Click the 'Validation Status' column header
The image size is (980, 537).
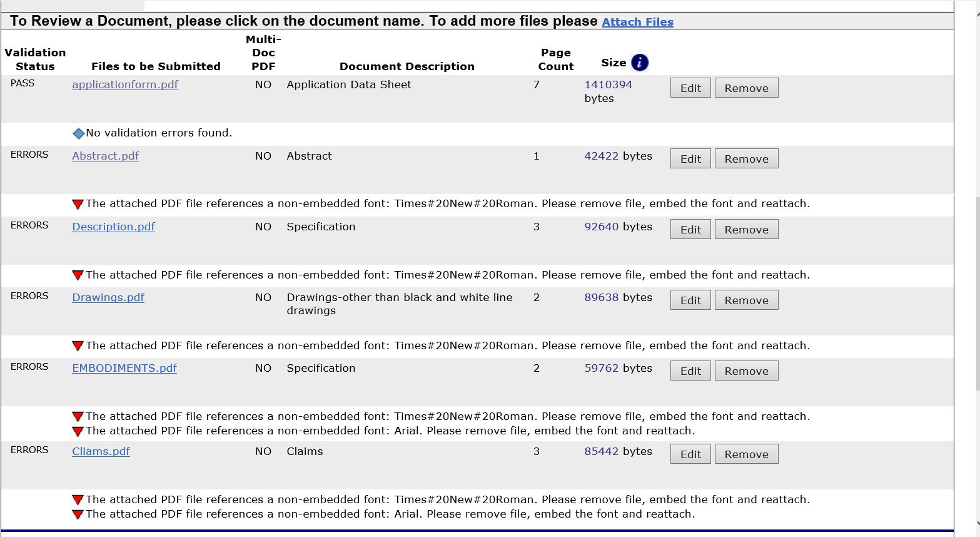click(35, 59)
